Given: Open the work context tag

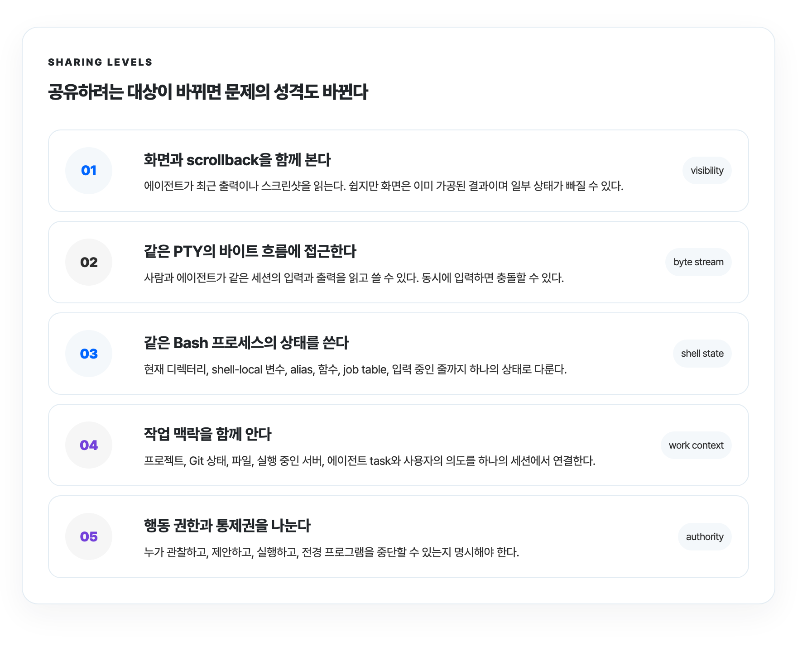Looking at the screenshot, I should tap(696, 445).
